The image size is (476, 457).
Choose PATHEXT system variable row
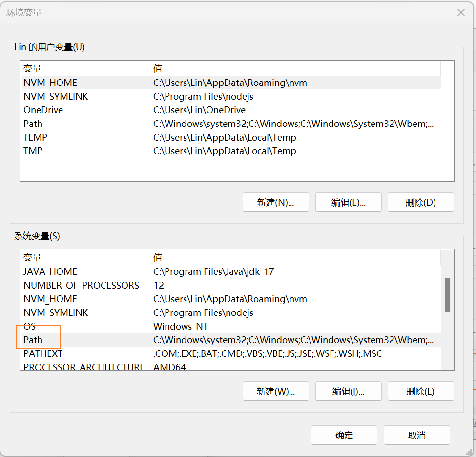tap(43, 353)
